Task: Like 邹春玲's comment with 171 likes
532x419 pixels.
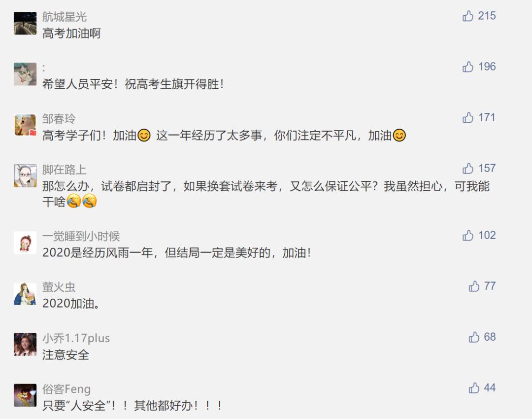Action: (x=467, y=117)
